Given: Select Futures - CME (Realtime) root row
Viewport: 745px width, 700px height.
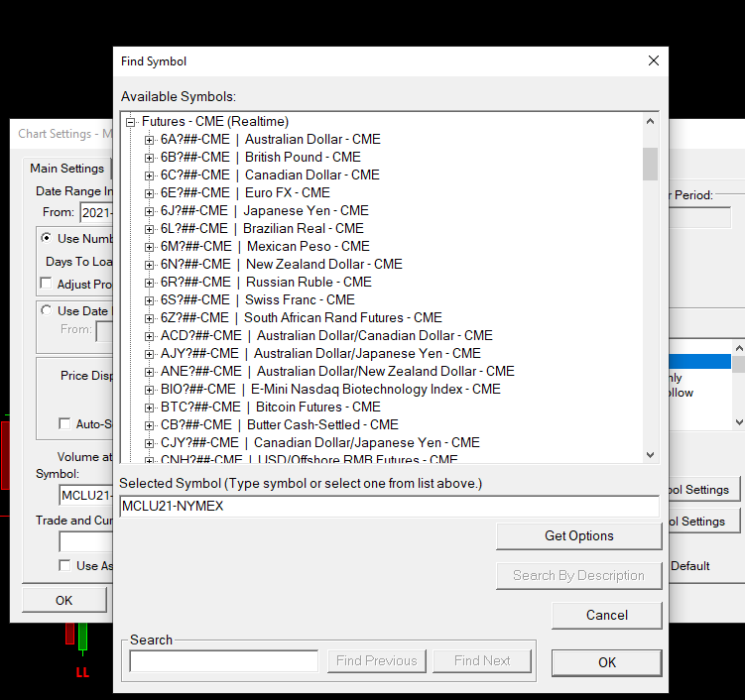Looking at the screenshot, I should tap(214, 122).
